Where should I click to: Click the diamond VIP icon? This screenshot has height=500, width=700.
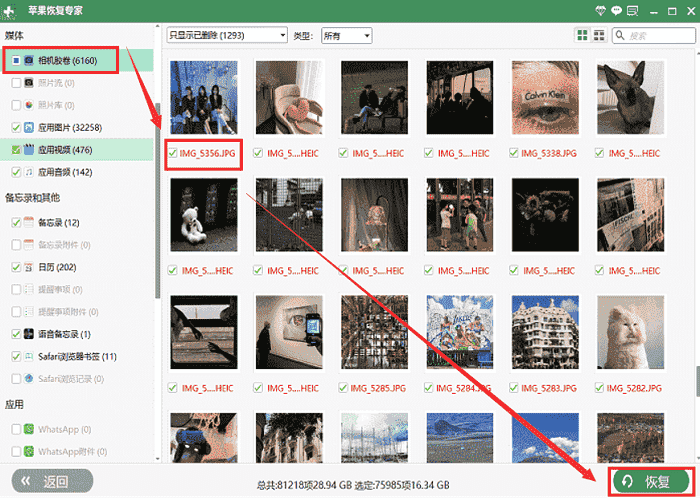pyautogui.click(x=600, y=11)
